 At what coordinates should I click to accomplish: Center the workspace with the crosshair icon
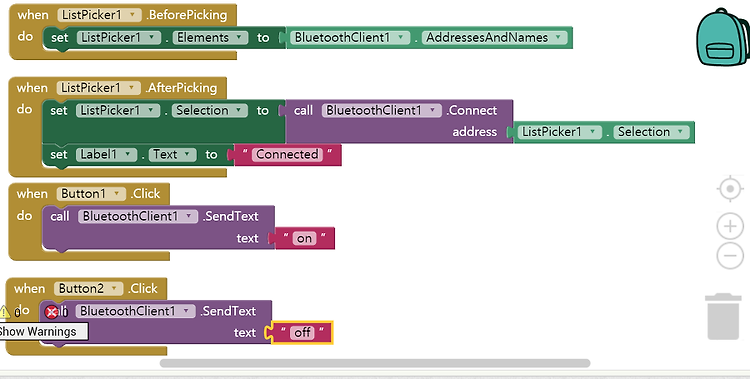pos(730,189)
